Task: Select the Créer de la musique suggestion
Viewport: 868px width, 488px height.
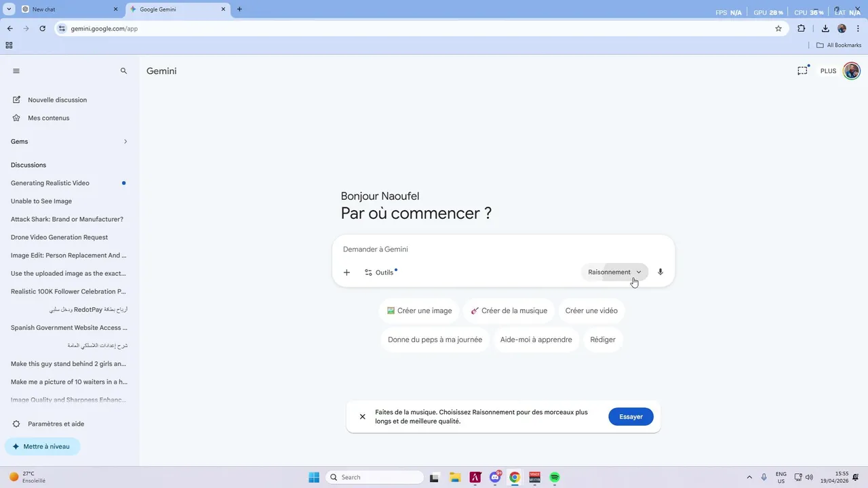Action: pos(509,311)
